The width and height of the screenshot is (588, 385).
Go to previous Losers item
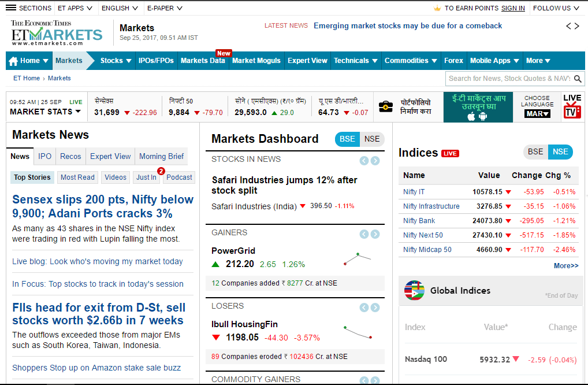pyautogui.click(x=364, y=308)
